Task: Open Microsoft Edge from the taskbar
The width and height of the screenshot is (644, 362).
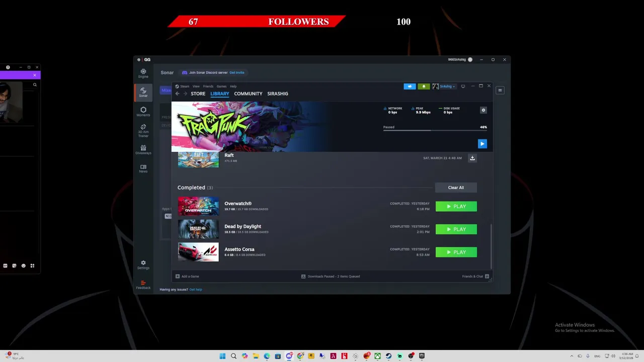Action: (x=267, y=356)
